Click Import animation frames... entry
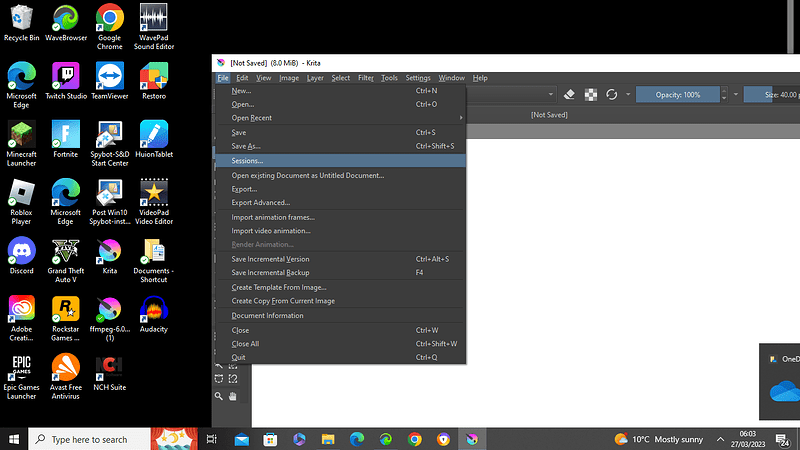The width and height of the screenshot is (800, 450). point(340,217)
